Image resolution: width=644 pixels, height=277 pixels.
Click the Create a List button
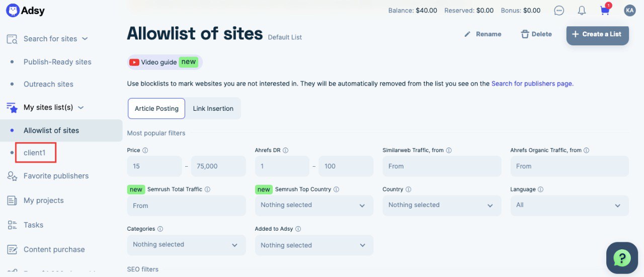point(597,34)
